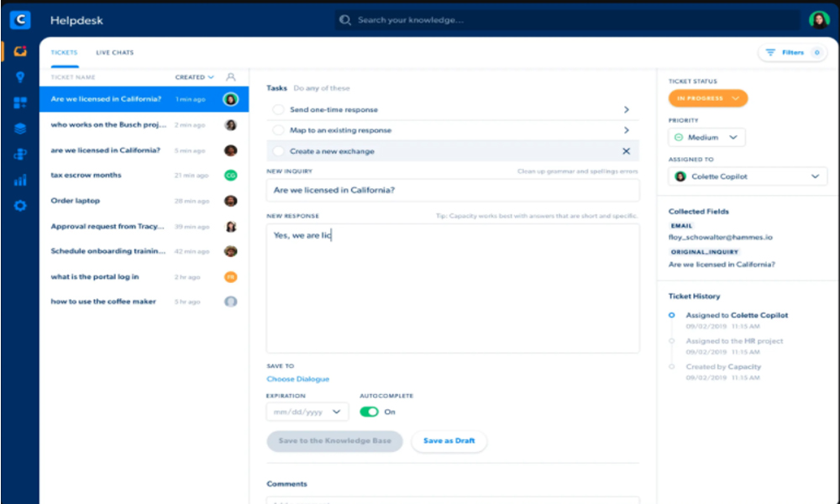Sort tickets by Created column
This screenshot has height=504, width=840.
pyautogui.click(x=194, y=77)
